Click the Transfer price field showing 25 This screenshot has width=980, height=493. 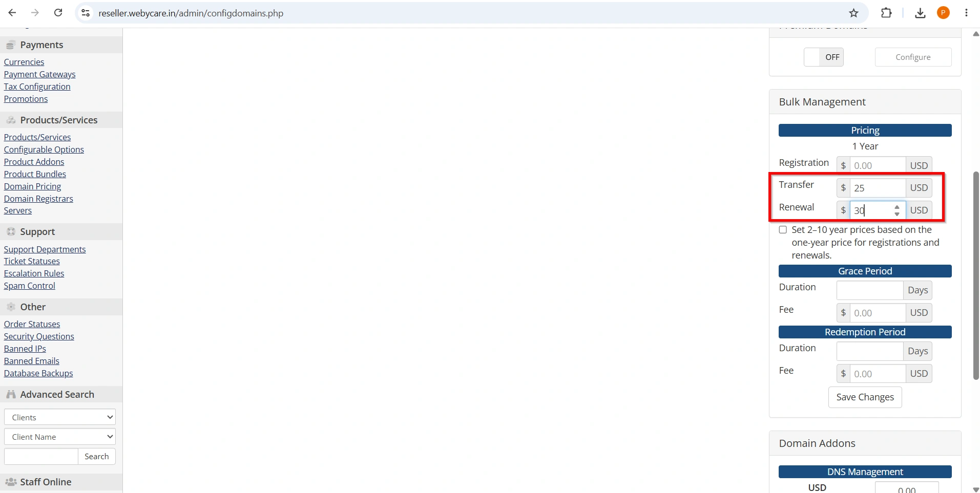[878, 188]
